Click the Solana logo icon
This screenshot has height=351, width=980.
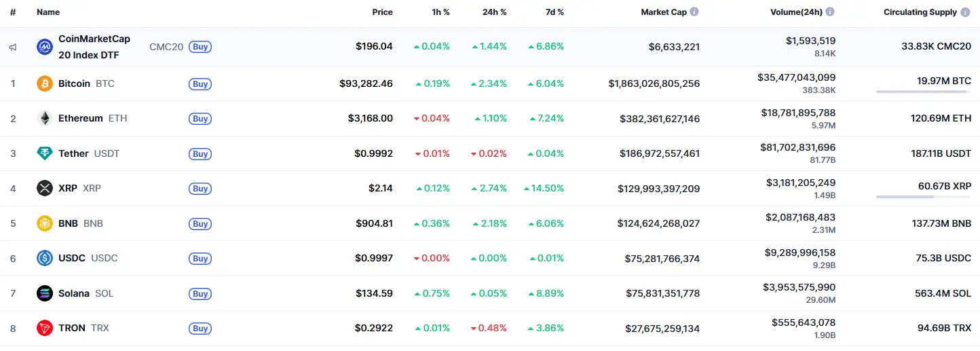44,293
